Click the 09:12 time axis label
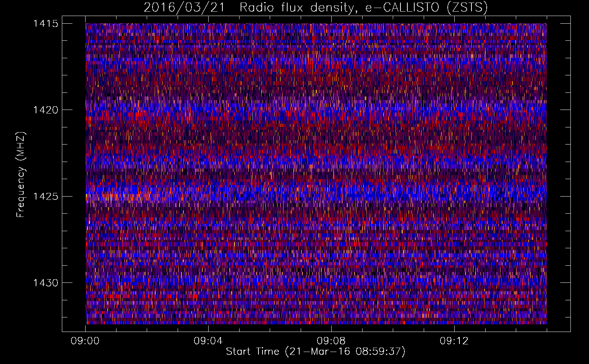The image size is (589, 364). click(x=454, y=341)
